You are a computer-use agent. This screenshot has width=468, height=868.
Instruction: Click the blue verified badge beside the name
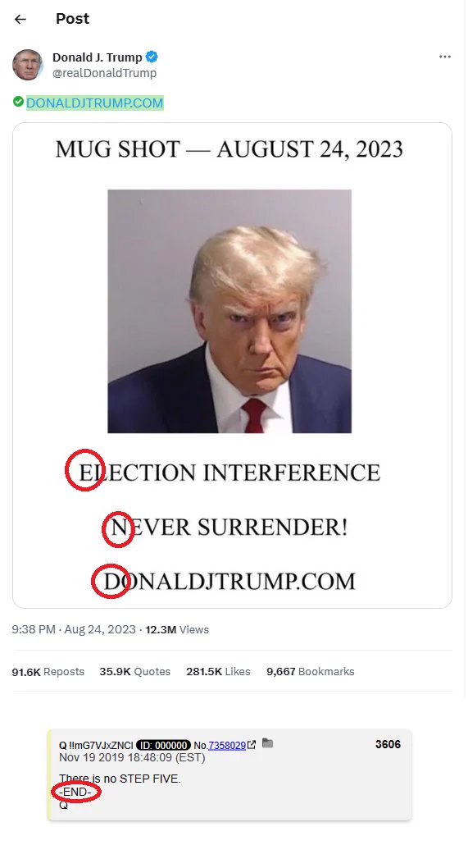click(x=152, y=57)
